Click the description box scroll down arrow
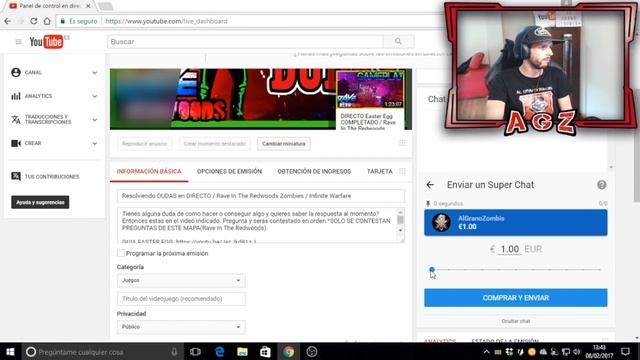Viewport: 640px width, 360px height. (400, 230)
